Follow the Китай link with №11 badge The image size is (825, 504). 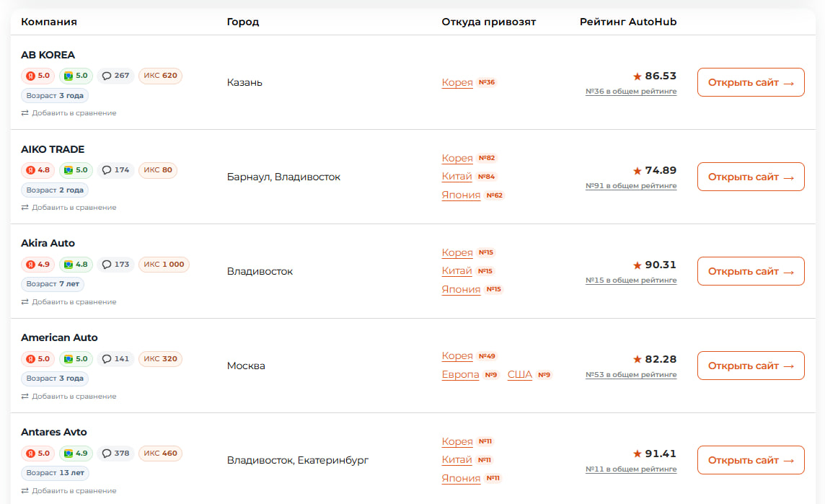(456, 460)
